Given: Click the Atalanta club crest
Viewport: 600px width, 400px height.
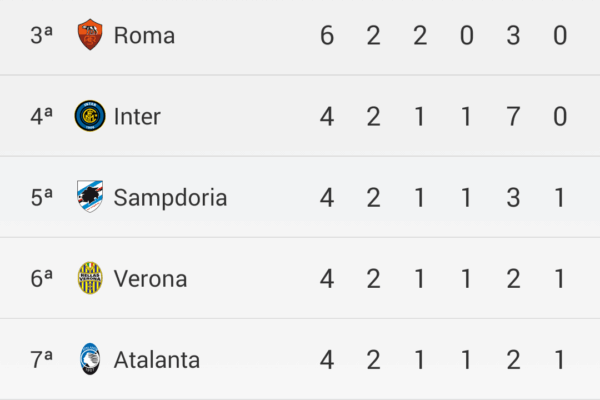Looking at the screenshot, I should click(x=90, y=359).
